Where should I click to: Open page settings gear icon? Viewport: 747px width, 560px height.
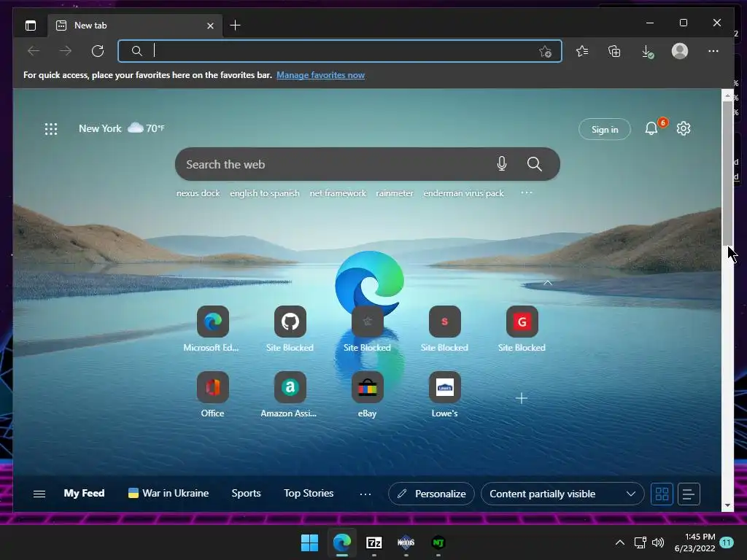tap(684, 128)
